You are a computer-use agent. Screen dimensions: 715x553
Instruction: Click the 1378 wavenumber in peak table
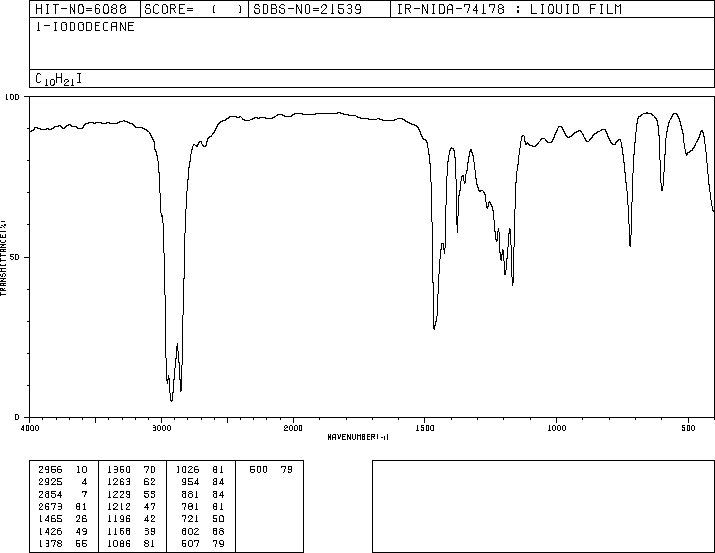click(x=50, y=543)
